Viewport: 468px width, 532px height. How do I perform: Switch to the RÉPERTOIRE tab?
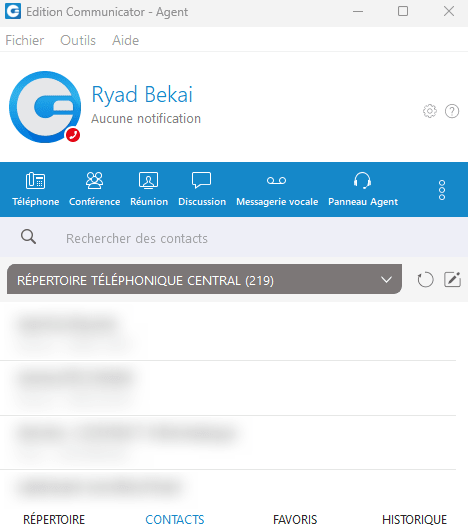pos(54,519)
